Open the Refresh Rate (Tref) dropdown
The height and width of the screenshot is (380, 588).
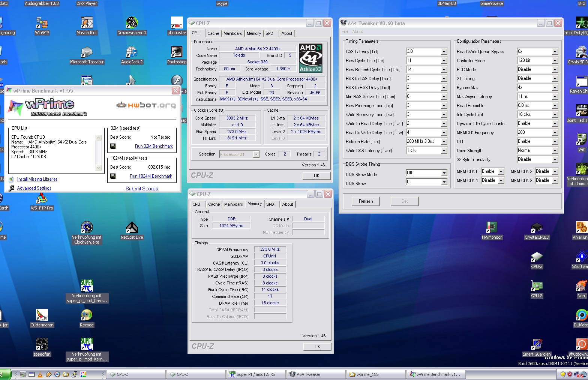pyautogui.click(x=444, y=142)
